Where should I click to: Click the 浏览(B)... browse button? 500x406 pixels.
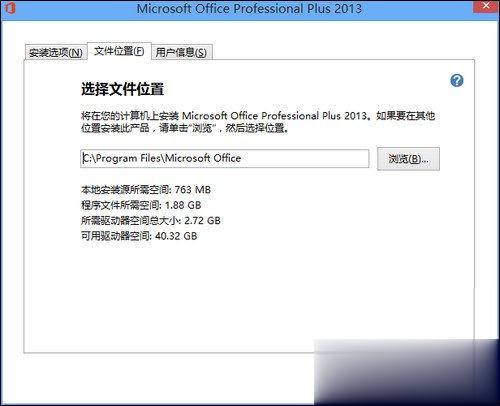[x=408, y=159]
